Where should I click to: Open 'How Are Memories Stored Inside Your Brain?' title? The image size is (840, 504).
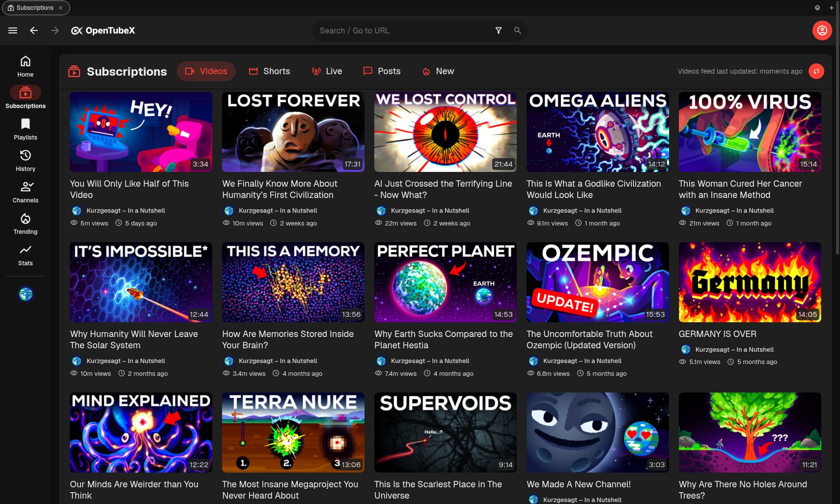[288, 339]
